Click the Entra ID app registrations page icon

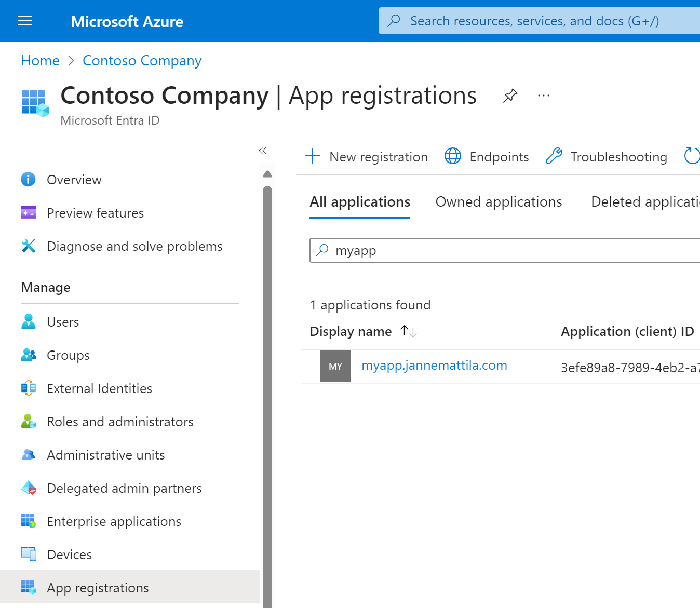tap(35, 103)
